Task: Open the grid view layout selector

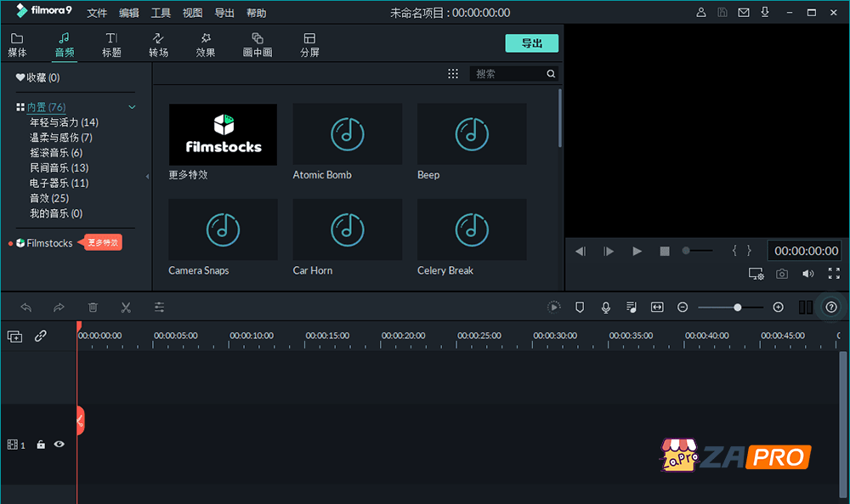Action: [453, 73]
